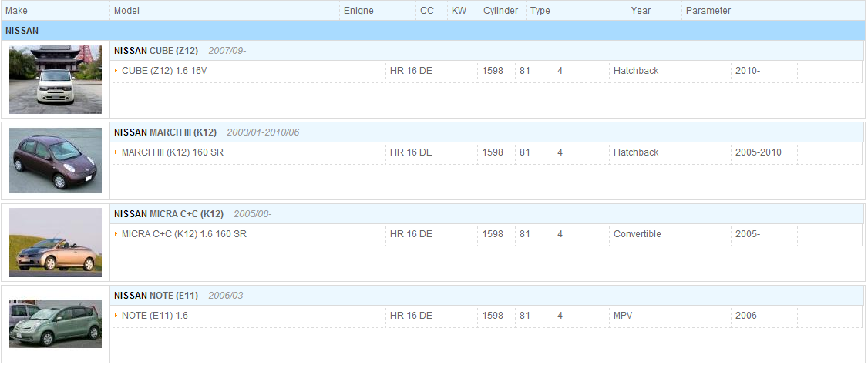Click the Make column header

click(16, 11)
